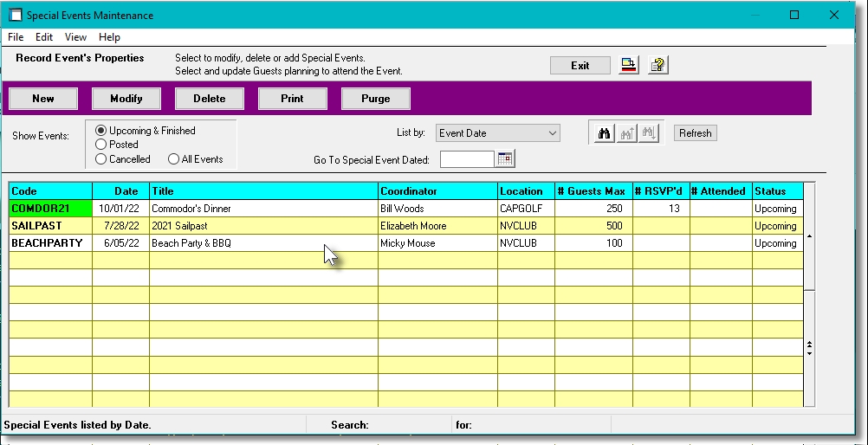Click the find previous binoculars icon
The height and width of the screenshot is (445, 868).
(626, 133)
